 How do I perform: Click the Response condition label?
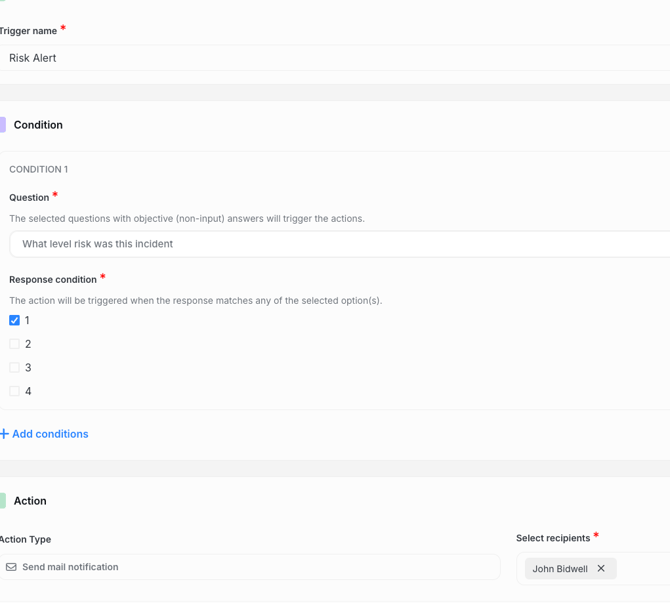coord(53,279)
